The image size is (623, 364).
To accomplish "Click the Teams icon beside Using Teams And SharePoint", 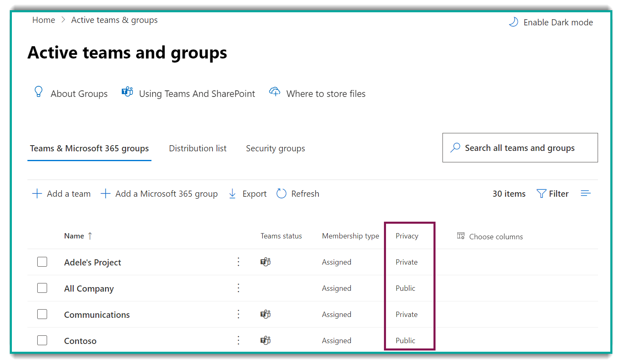I will 127,92.
